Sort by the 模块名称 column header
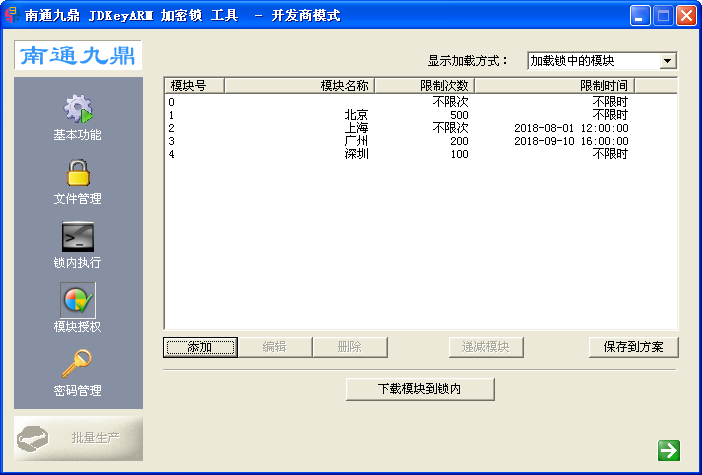Image resolution: width=702 pixels, height=475 pixels. 300,85
